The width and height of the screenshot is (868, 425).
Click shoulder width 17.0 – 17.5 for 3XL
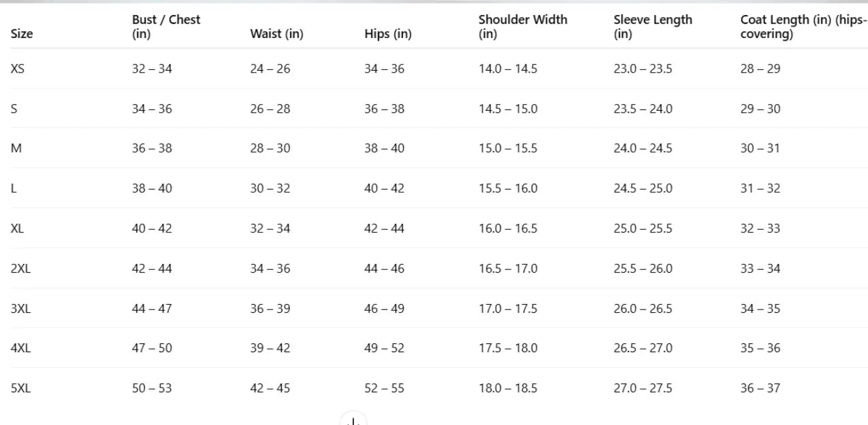[507, 309]
